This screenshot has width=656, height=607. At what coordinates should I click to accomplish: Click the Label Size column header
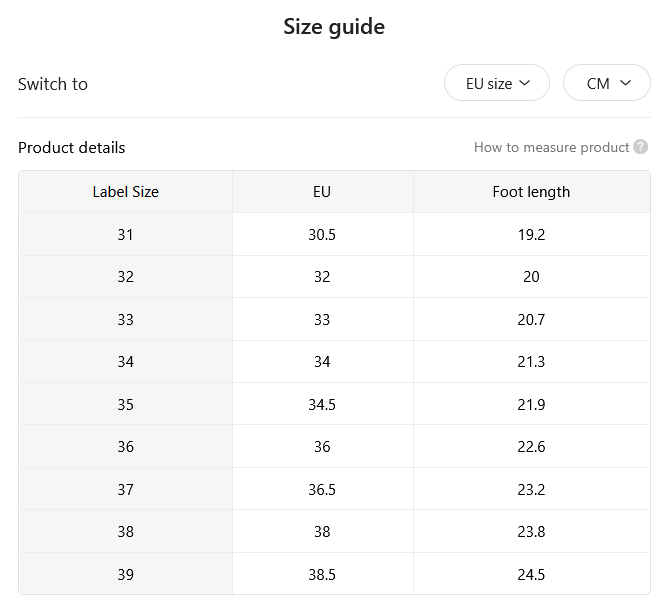126,192
